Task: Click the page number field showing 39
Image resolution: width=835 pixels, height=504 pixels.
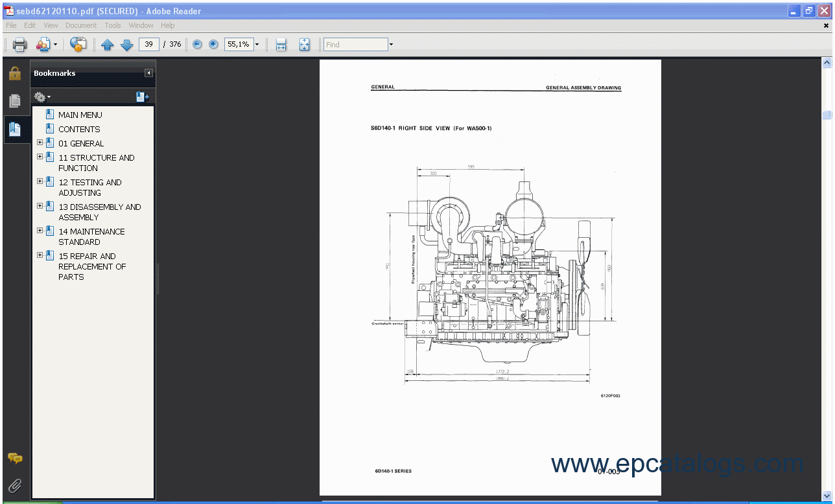Action: point(149,45)
